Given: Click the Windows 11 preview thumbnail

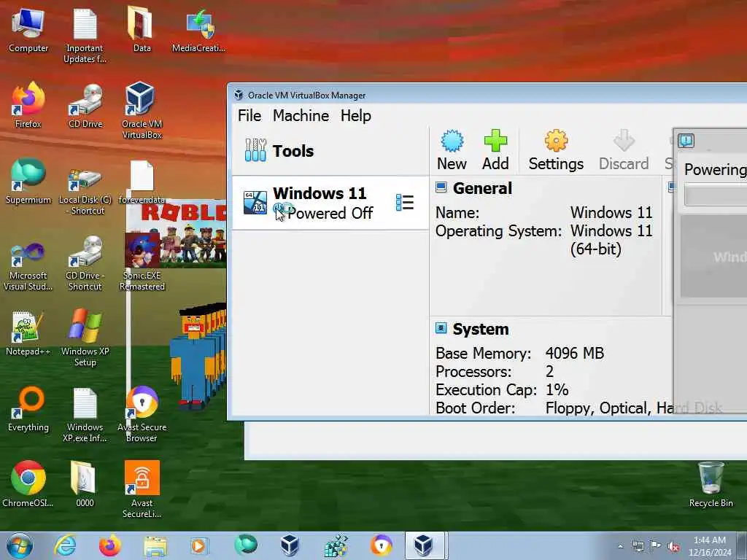Looking at the screenshot, I should tap(713, 257).
